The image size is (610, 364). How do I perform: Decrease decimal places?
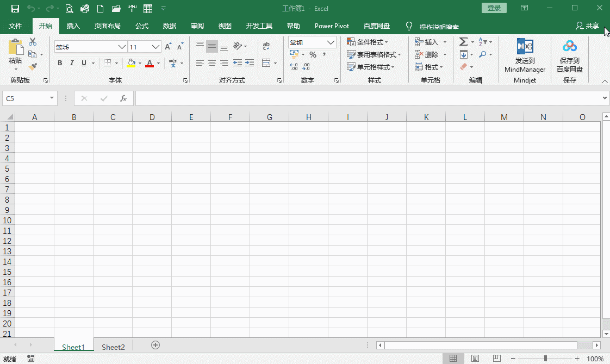point(306,67)
